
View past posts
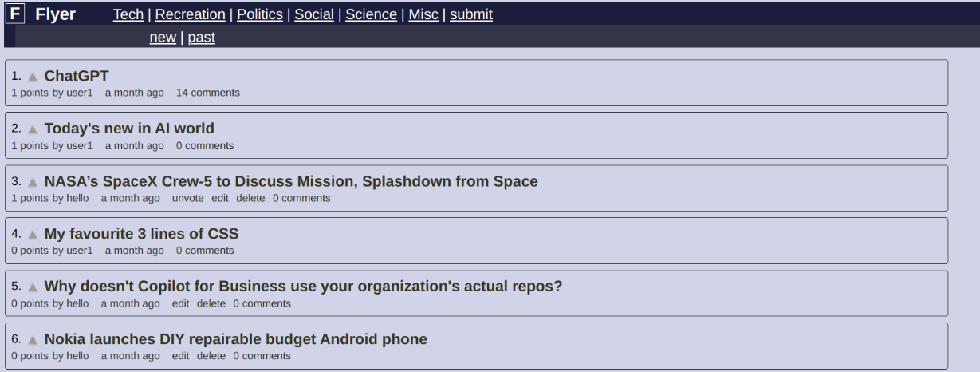(x=202, y=38)
